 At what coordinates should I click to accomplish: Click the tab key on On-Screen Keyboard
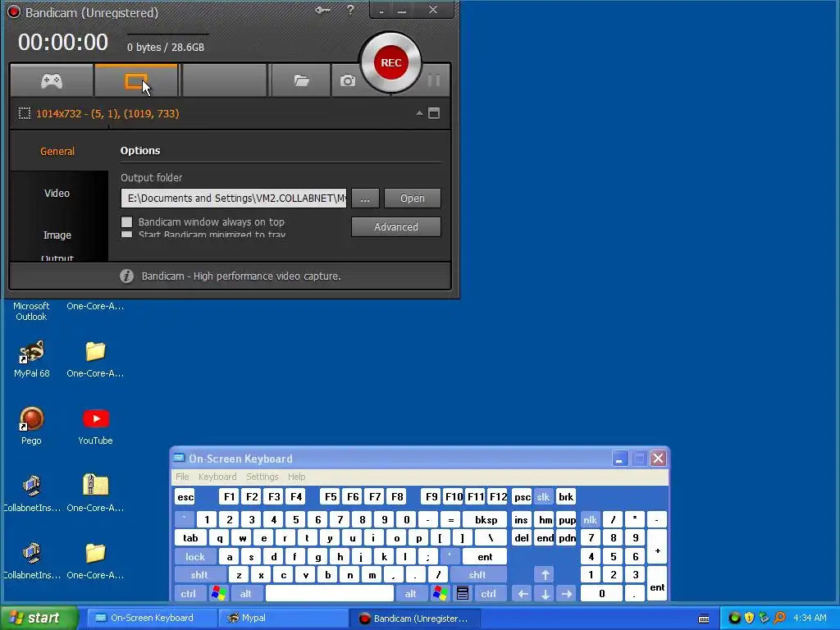pyautogui.click(x=190, y=538)
